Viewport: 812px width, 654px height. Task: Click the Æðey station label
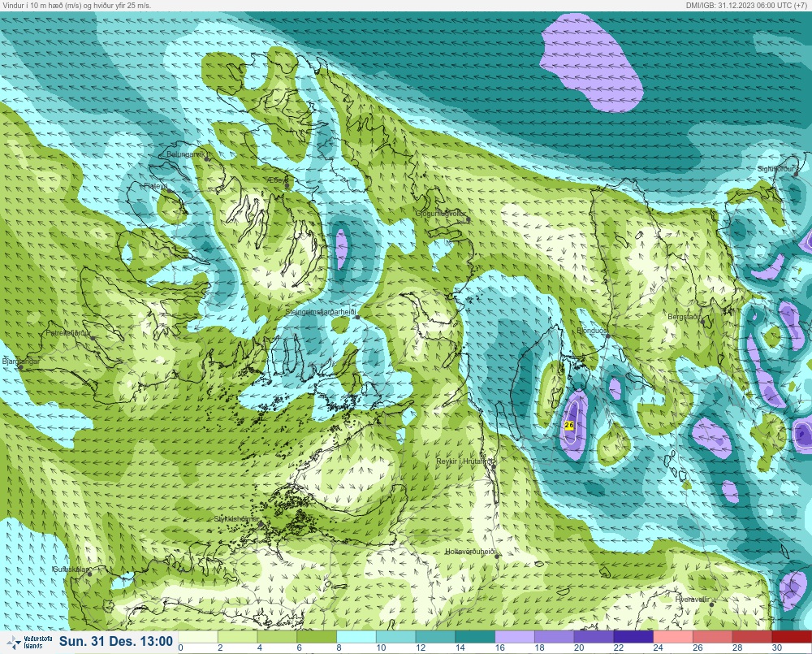[x=278, y=180]
